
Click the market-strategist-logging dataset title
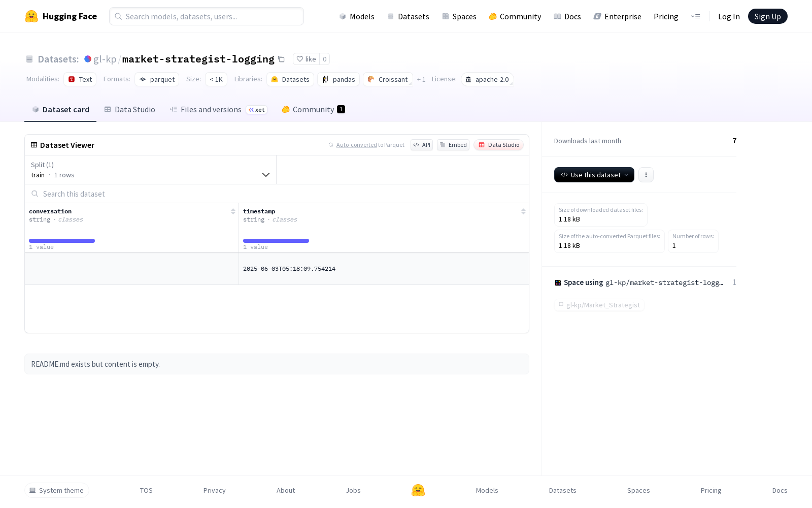click(198, 59)
